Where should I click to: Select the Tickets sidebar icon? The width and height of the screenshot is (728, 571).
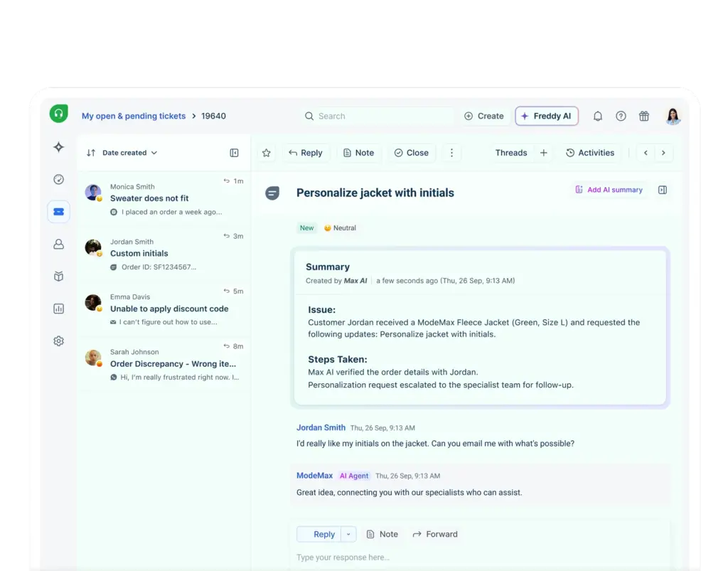pyautogui.click(x=58, y=212)
